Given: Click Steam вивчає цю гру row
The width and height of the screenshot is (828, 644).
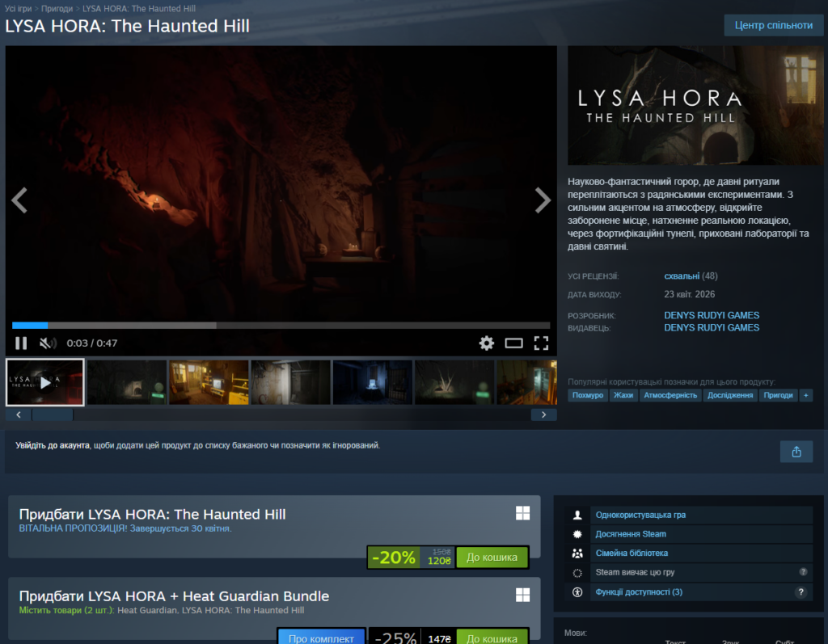Looking at the screenshot, I should pos(689,572).
